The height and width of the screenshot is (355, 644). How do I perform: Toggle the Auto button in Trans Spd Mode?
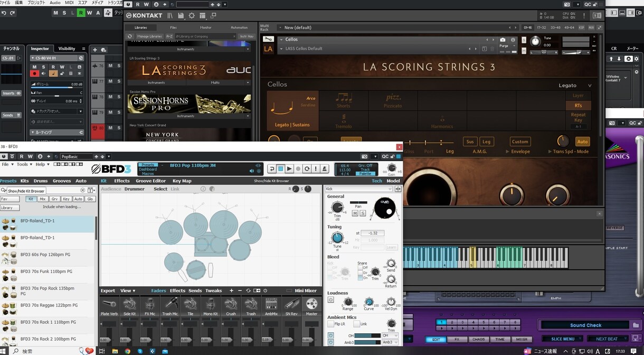click(583, 142)
